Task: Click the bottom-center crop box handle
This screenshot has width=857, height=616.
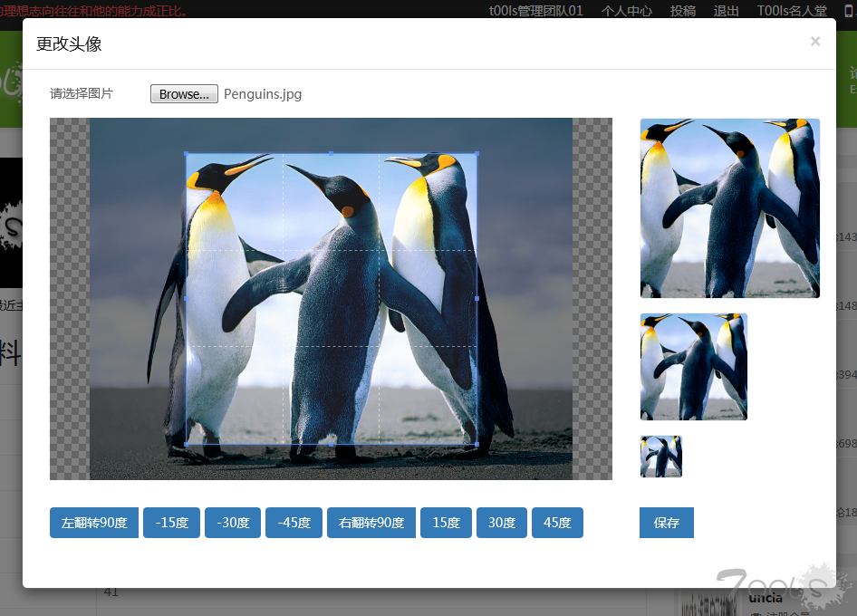Action: tap(332, 445)
